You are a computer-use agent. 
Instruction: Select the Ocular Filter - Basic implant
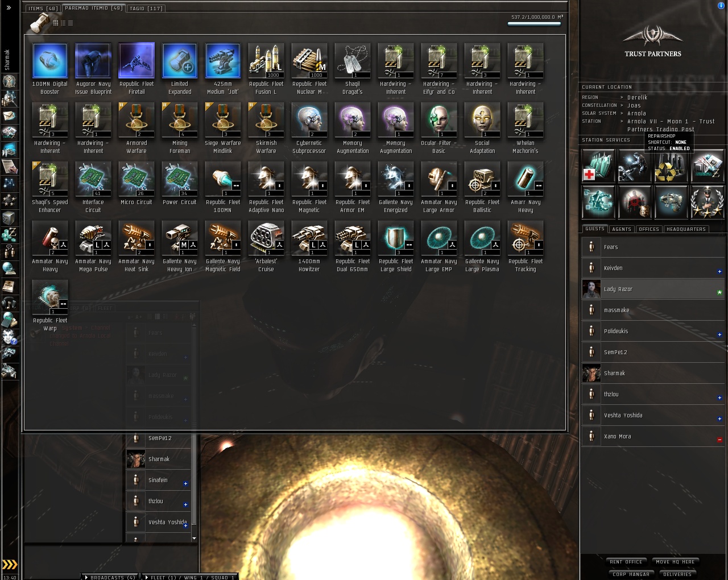coord(439,128)
